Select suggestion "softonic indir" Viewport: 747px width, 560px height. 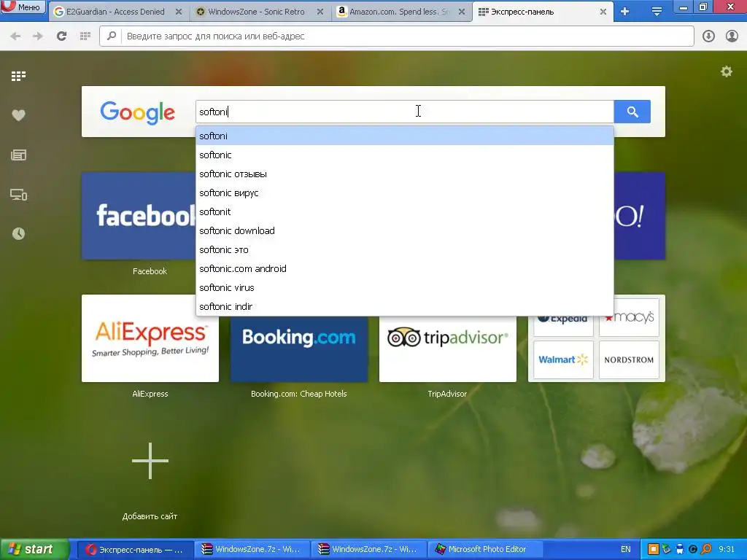[404, 306]
